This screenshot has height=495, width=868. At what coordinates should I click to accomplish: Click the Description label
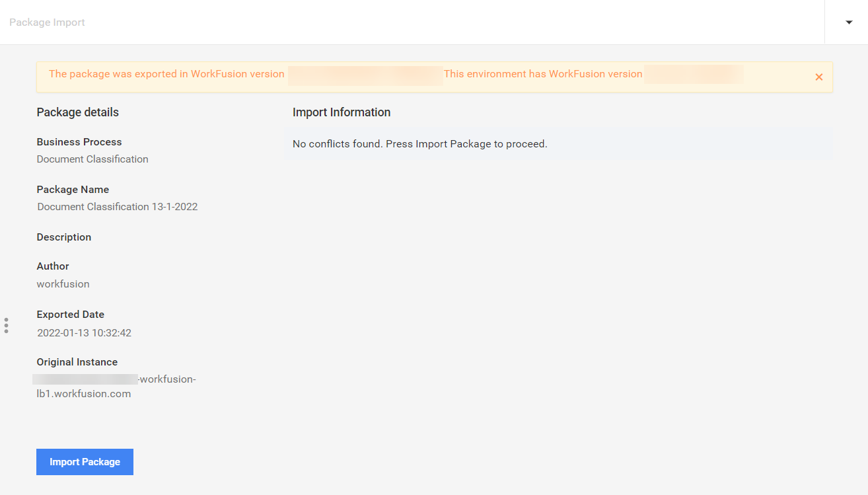pyautogui.click(x=64, y=237)
